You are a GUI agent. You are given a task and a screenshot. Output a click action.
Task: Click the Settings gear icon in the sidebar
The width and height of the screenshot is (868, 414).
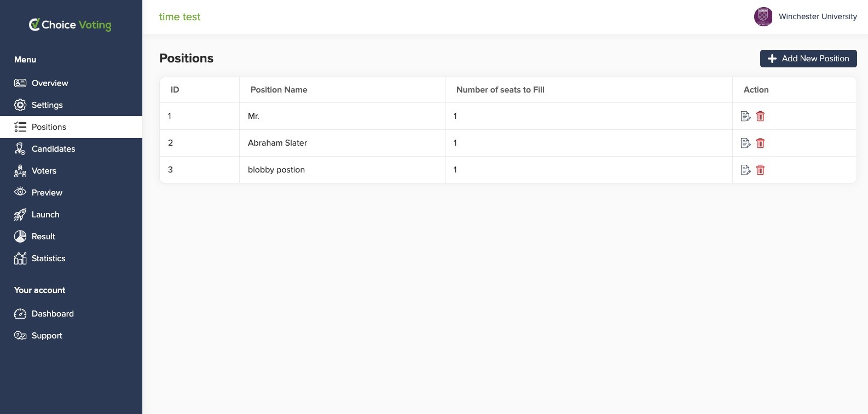pos(20,105)
